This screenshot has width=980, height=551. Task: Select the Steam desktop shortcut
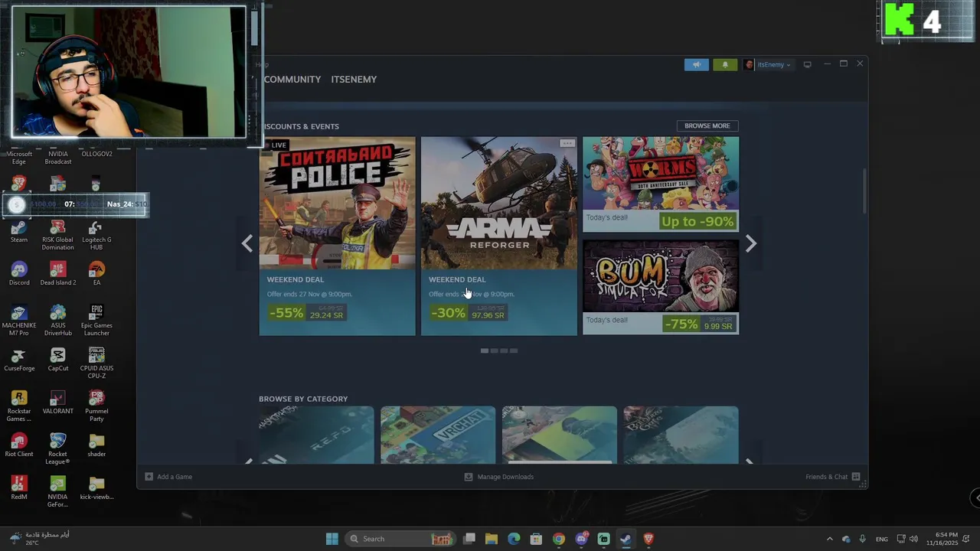pyautogui.click(x=19, y=231)
